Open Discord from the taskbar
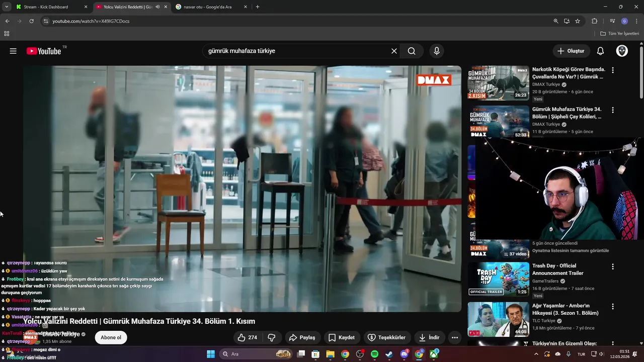 [404, 354]
